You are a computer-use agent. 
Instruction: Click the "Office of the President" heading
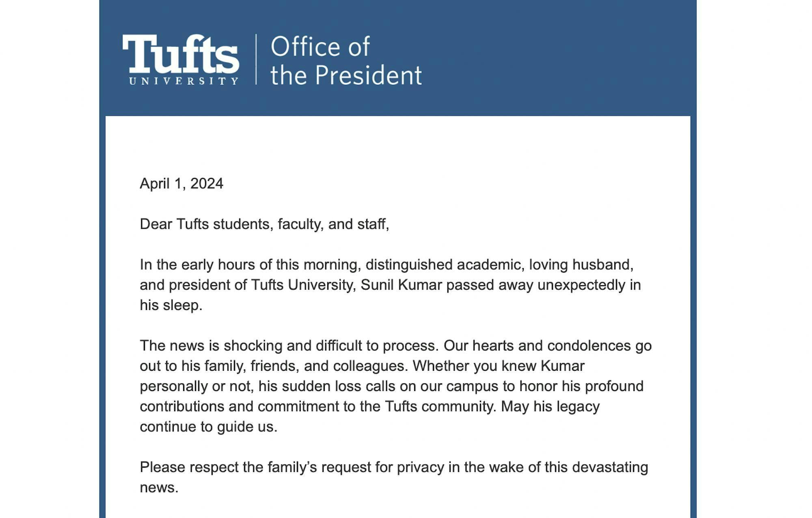(x=346, y=60)
